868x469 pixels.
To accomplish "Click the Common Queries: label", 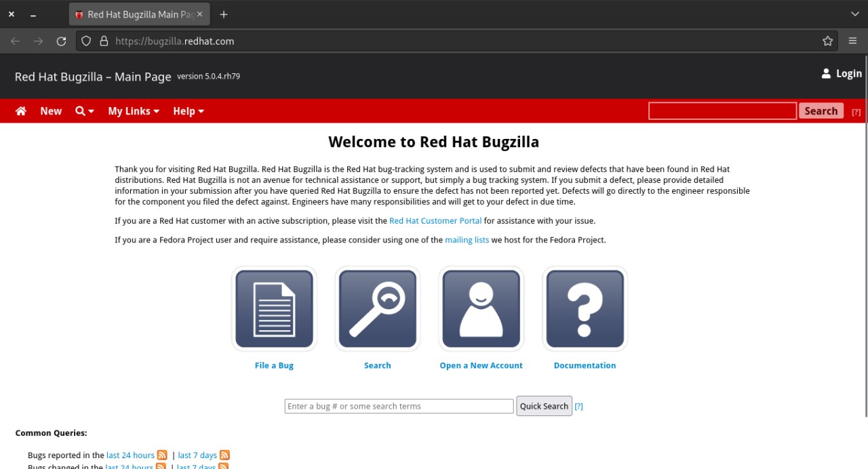I will coord(51,433).
